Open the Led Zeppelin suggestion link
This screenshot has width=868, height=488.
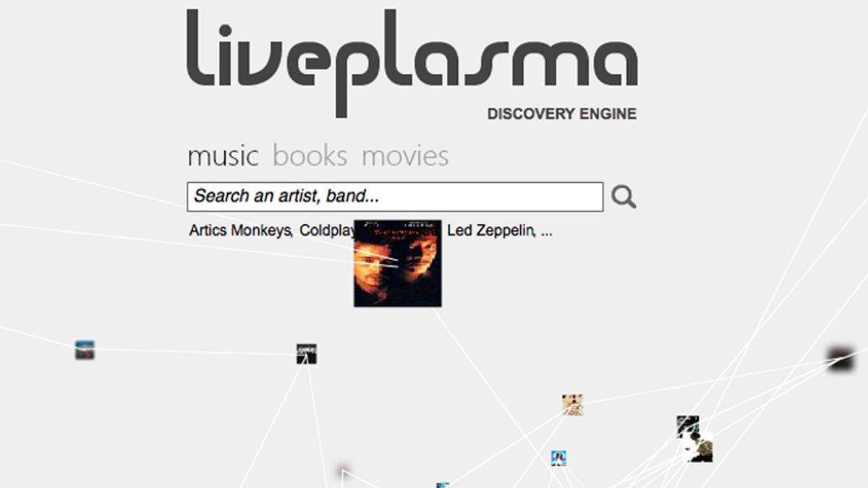click(x=490, y=231)
